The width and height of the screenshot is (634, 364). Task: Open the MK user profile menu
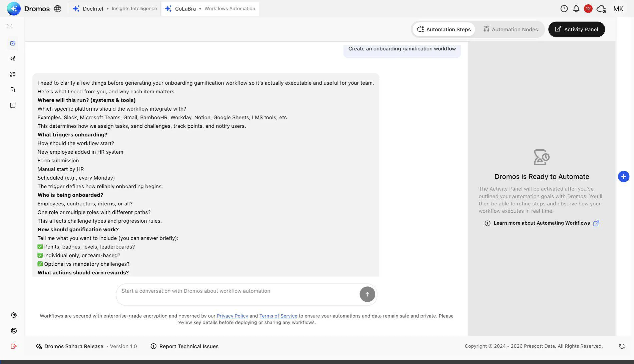[618, 9]
